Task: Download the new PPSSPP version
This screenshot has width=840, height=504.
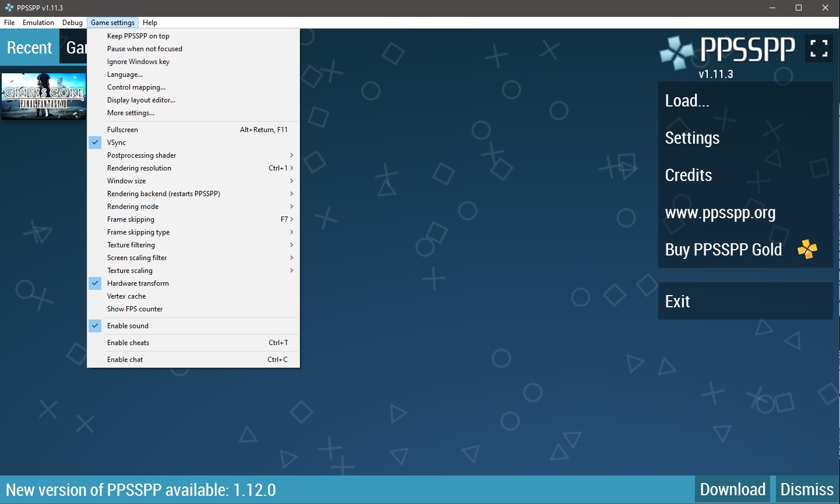Action: point(732,489)
